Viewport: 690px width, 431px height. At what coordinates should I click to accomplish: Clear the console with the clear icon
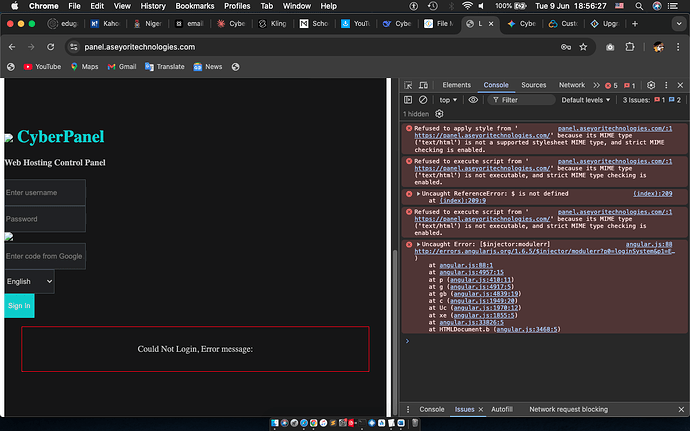(x=422, y=100)
